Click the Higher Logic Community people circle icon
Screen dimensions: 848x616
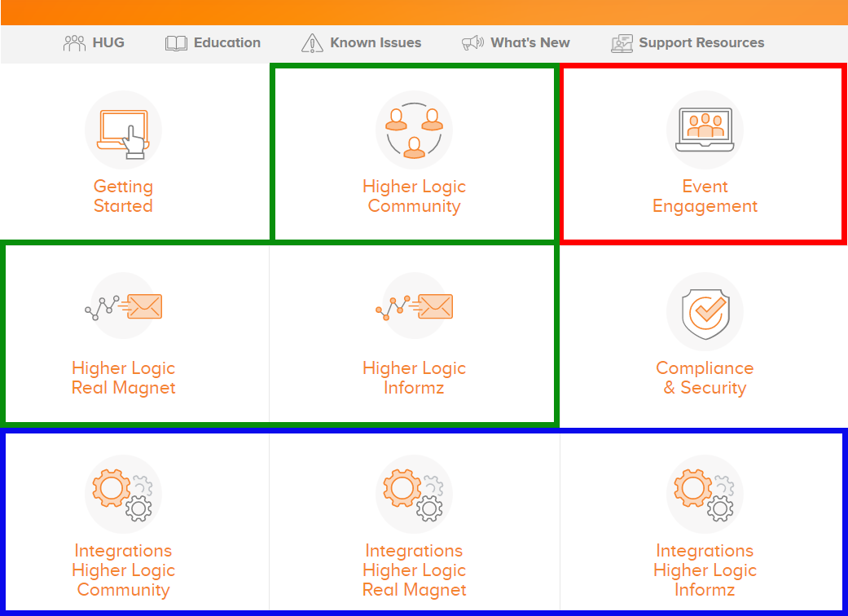pos(415,130)
